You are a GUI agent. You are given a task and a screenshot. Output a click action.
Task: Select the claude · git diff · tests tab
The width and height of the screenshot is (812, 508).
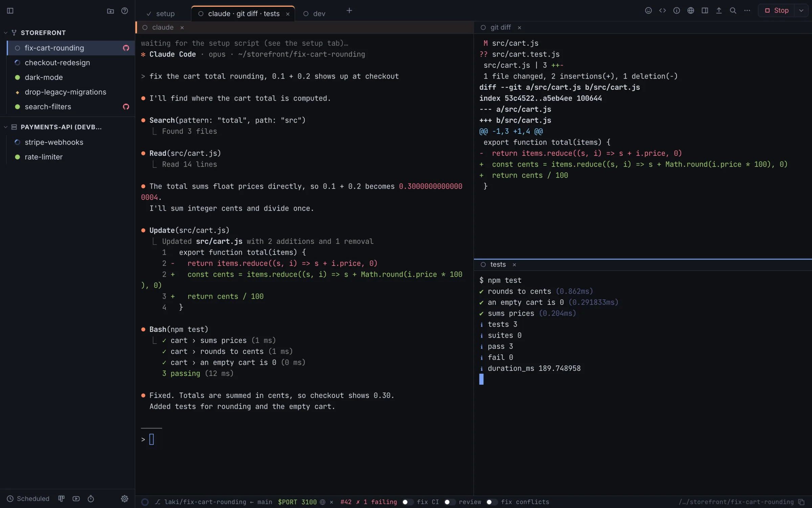tap(243, 14)
